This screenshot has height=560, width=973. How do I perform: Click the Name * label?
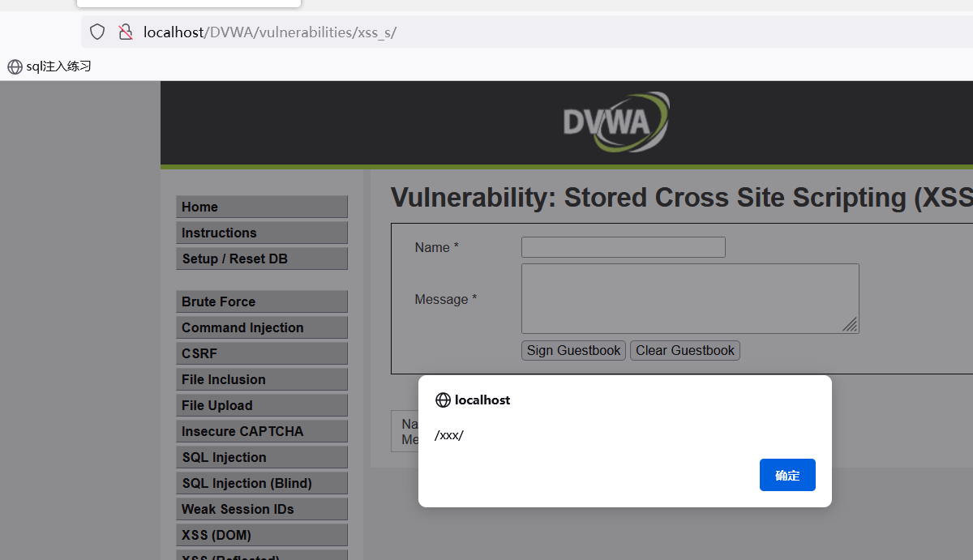437,247
